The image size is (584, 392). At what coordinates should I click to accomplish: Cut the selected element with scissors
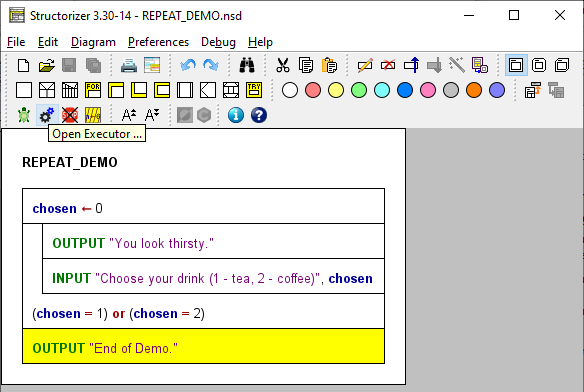pyautogui.click(x=283, y=66)
